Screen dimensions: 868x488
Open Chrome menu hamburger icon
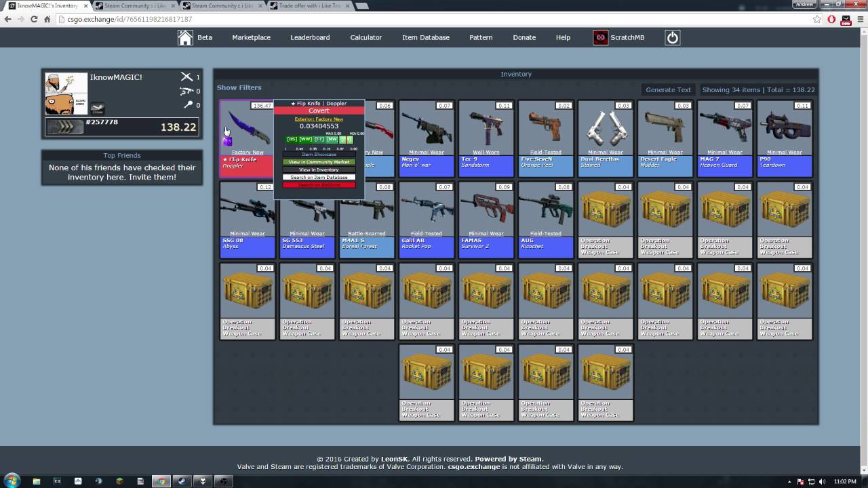pos(860,19)
